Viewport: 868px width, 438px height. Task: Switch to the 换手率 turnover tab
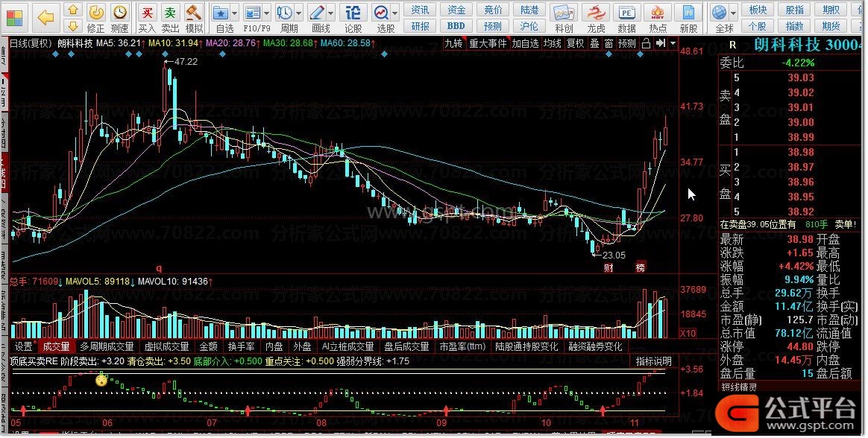coord(242,347)
